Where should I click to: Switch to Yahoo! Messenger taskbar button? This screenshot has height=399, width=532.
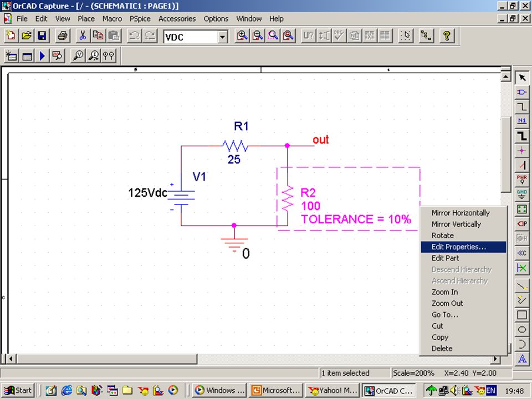pyautogui.click(x=332, y=391)
